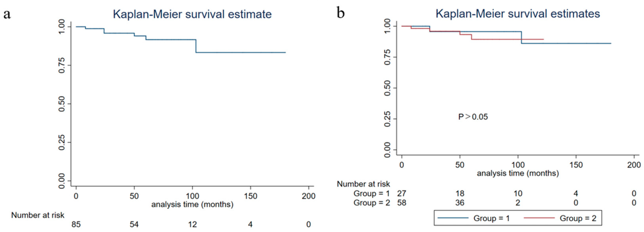Select the value 27 in the Group = 1 row
Image resolution: width=644 pixels, height=232 pixels.
point(401,194)
